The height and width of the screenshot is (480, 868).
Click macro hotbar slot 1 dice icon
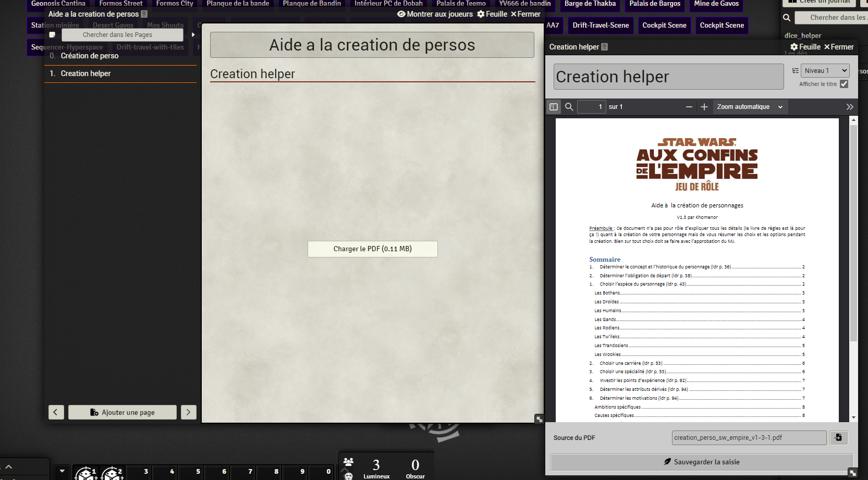pyautogui.click(x=86, y=473)
